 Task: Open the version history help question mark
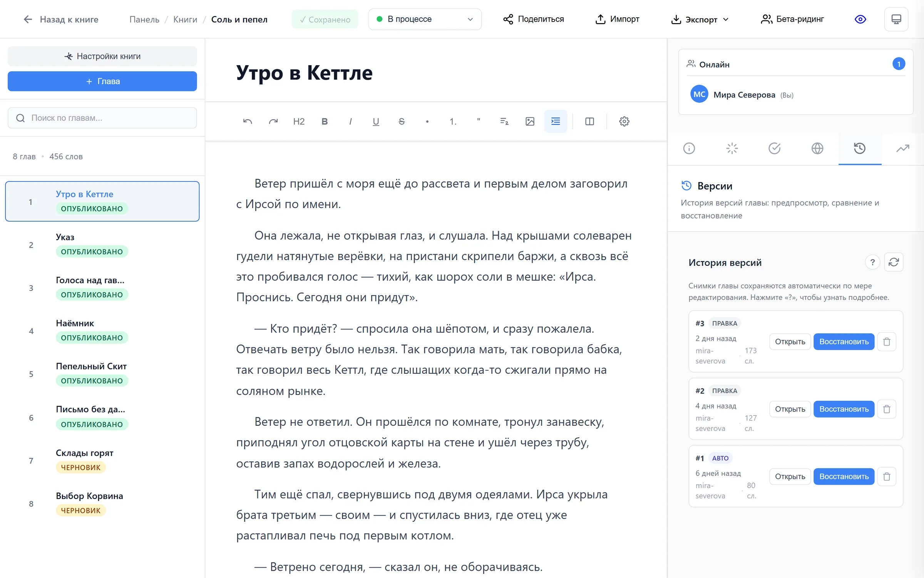tap(872, 262)
